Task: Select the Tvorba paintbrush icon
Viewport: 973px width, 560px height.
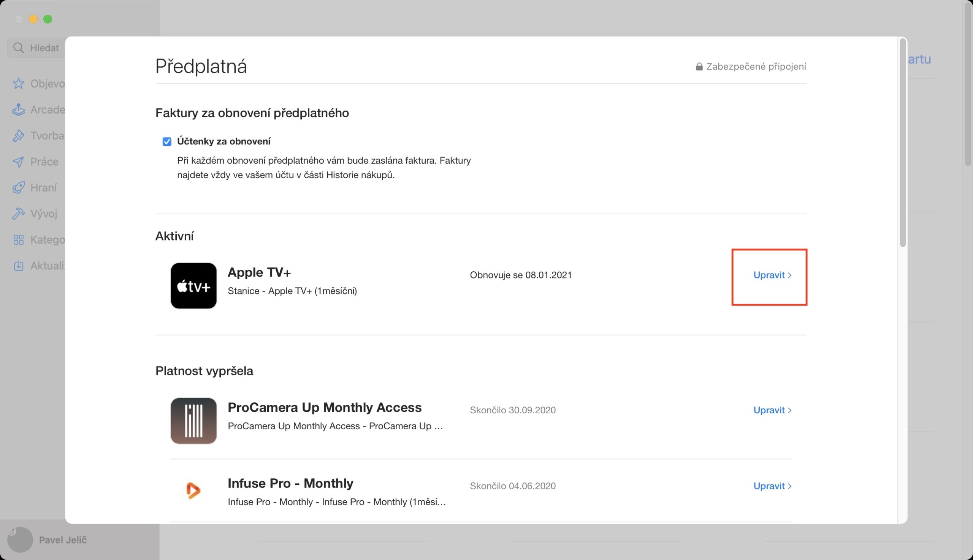Action: point(19,136)
